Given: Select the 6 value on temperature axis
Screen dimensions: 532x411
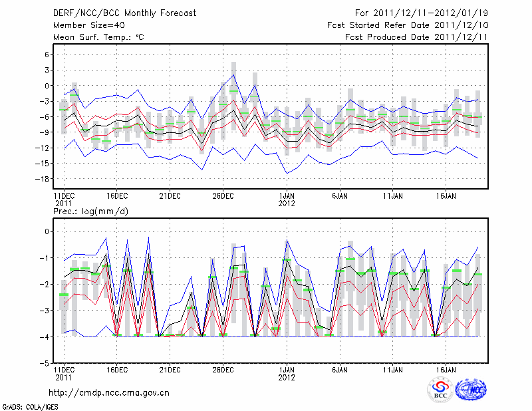Looking at the screenshot, I should click(47, 55).
